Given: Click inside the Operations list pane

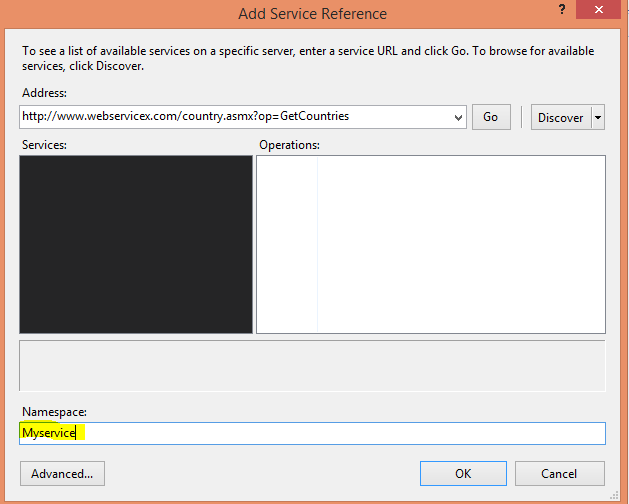Looking at the screenshot, I should click(x=431, y=244).
